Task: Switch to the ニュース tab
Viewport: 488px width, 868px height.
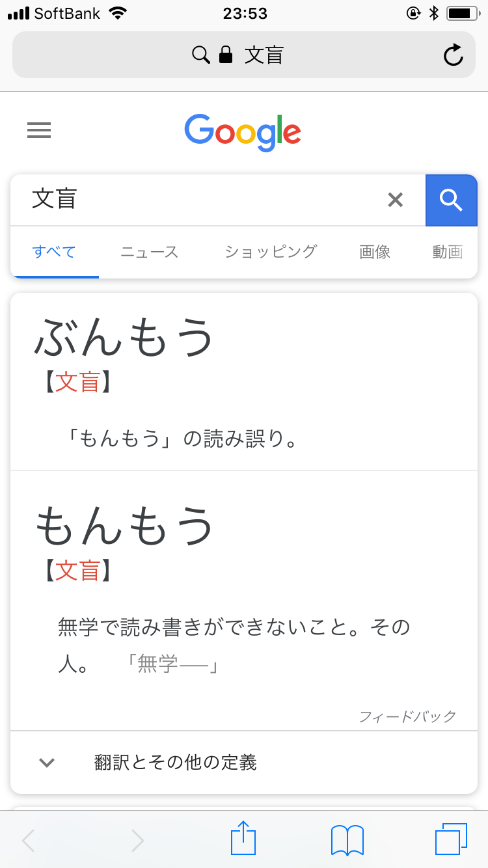Action: pos(149,252)
